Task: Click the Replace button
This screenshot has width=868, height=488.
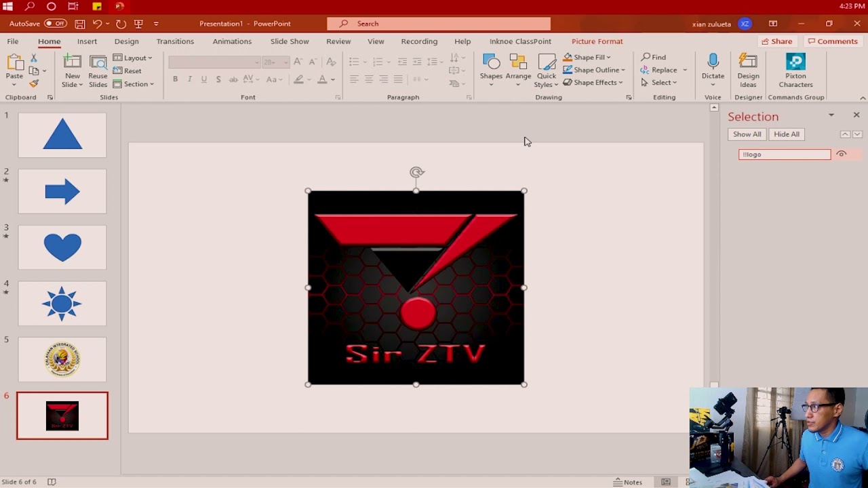Action: (664, 70)
